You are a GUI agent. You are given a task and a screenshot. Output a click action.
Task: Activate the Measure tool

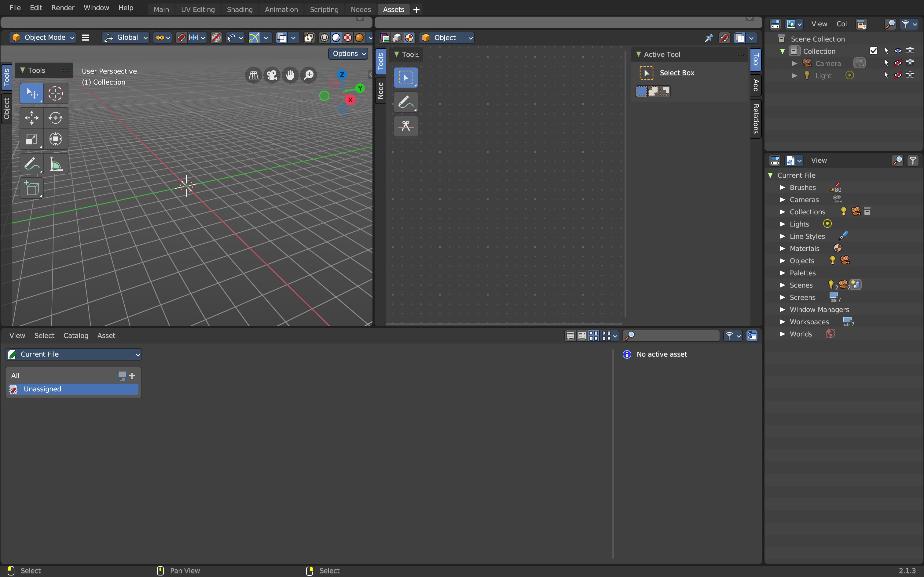point(56,164)
